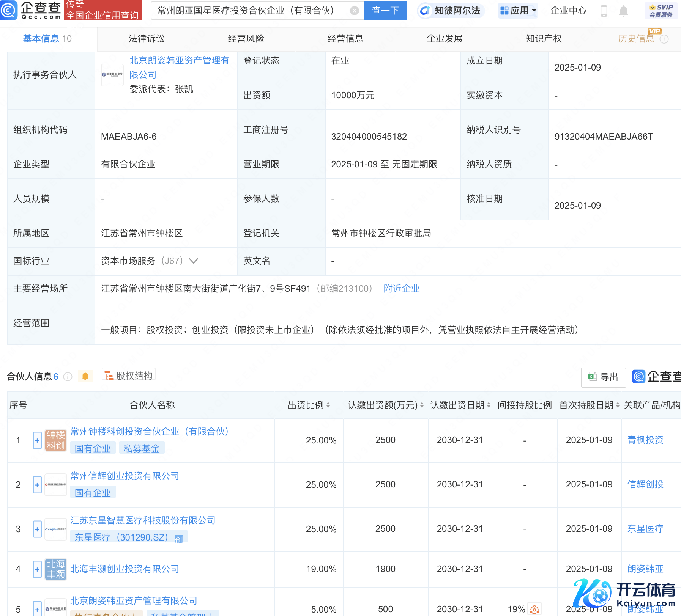The width and height of the screenshot is (681, 616).
Task: Click 导出 export button
Action: pos(603,377)
